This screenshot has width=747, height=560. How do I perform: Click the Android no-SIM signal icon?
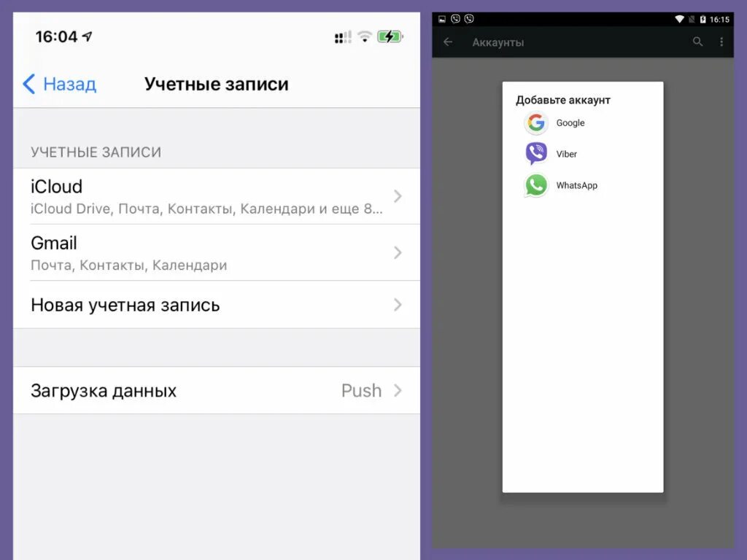click(692, 19)
